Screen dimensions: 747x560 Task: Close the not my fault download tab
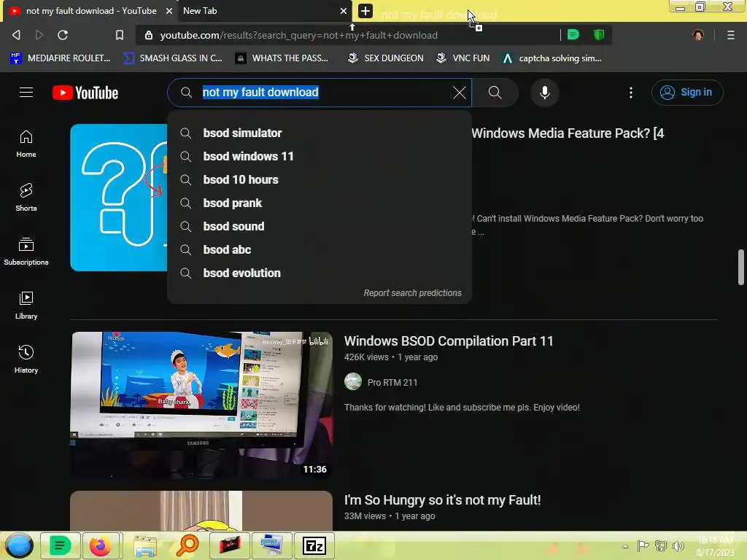169,10
